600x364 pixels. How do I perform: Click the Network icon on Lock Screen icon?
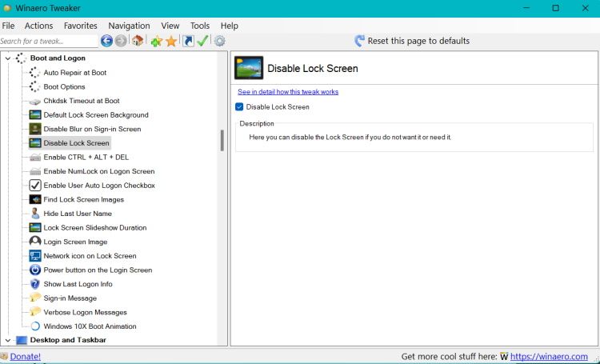[35, 256]
